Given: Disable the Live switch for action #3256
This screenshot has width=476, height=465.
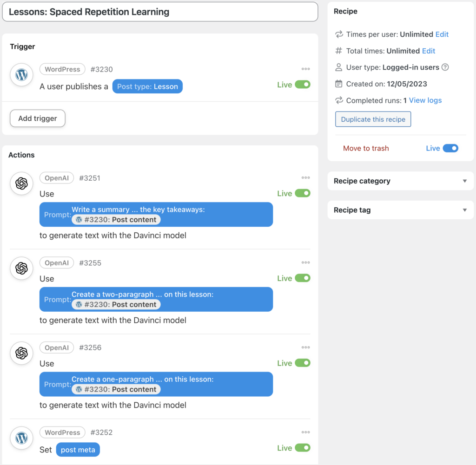Looking at the screenshot, I should (302, 363).
